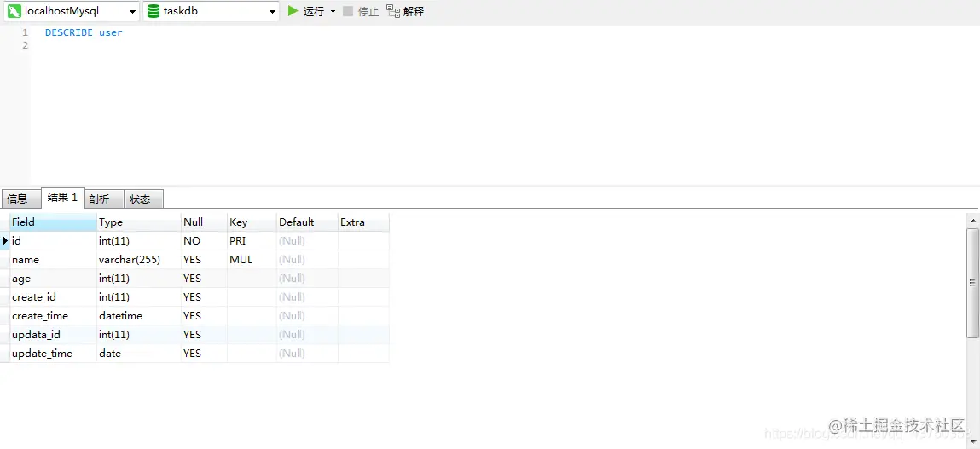The height and width of the screenshot is (449, 980).
Task: Click the 停止 button label
Action: click(x=368, y=11)
